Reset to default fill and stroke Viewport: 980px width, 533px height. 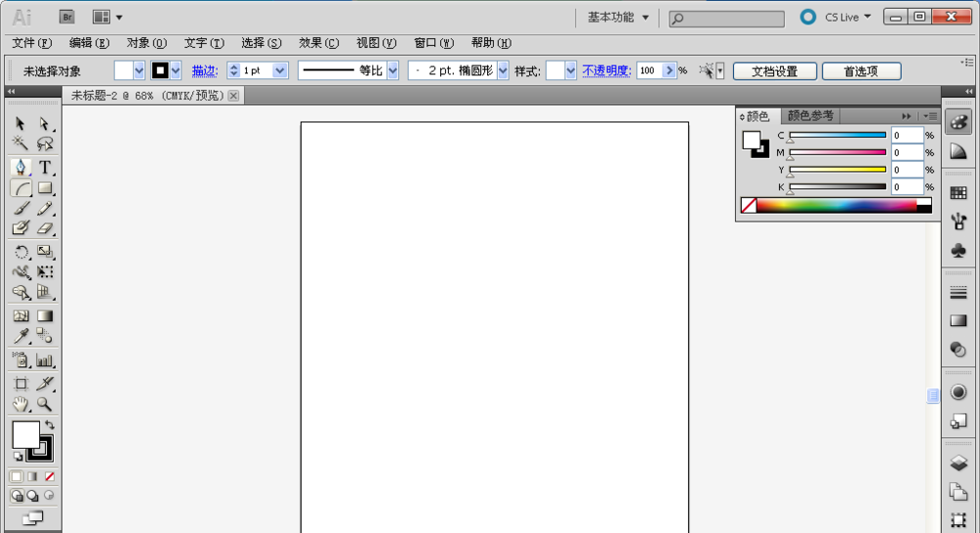pyautogui.click(x=18, y=457)
